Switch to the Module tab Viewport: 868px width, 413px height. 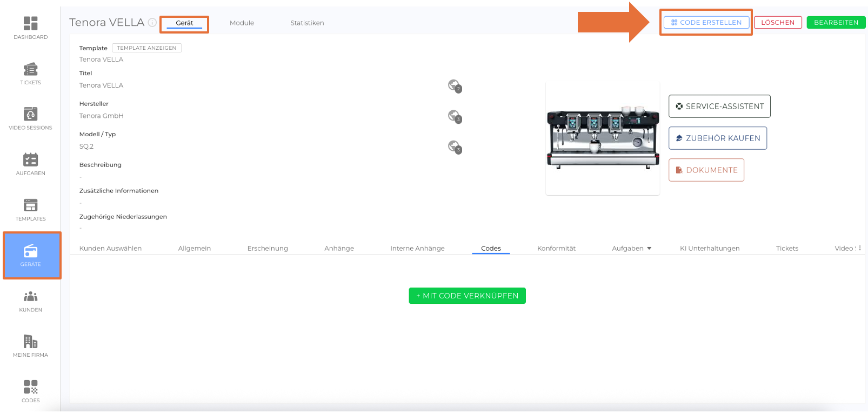tap(242, 23)
